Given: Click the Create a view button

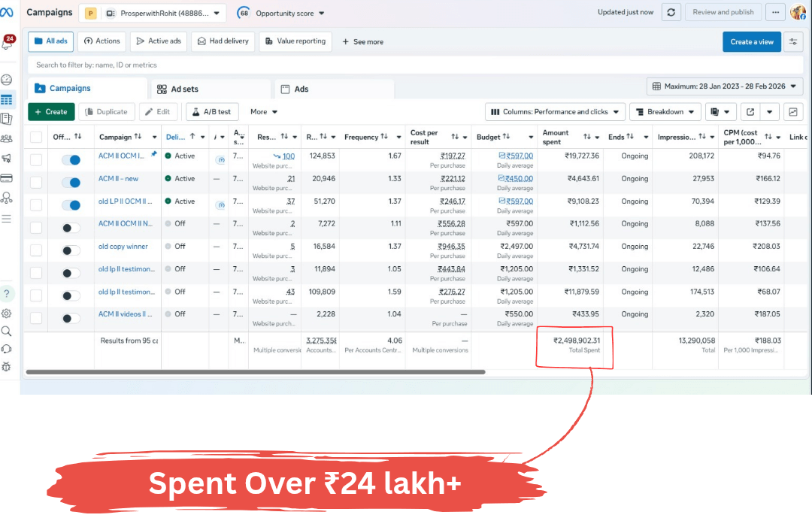Looking at the screenshot, I should 752,42.
